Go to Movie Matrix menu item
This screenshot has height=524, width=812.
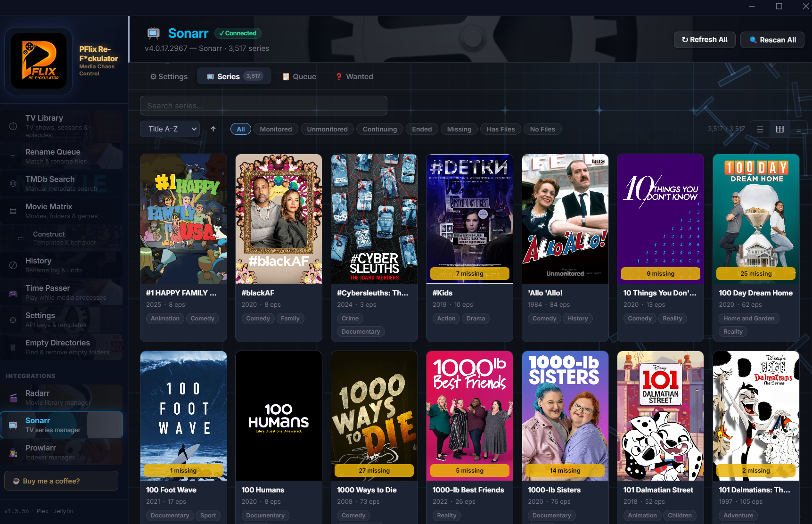pos(61,211)
